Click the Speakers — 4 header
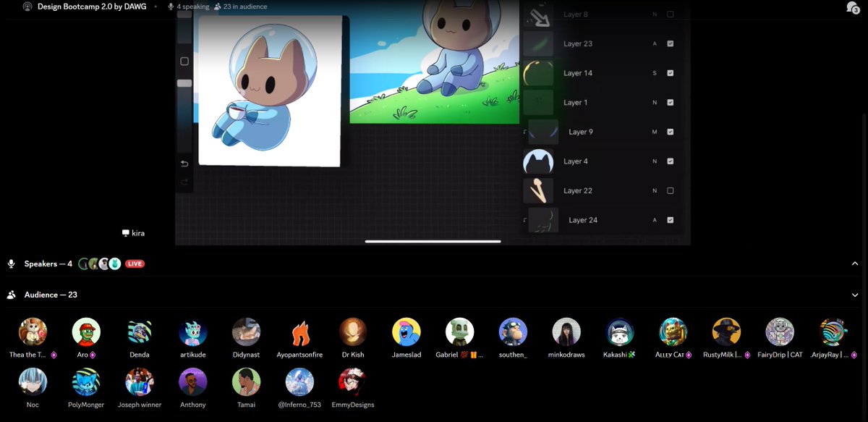This screenshot has width=868, height=422. [48, 264]
